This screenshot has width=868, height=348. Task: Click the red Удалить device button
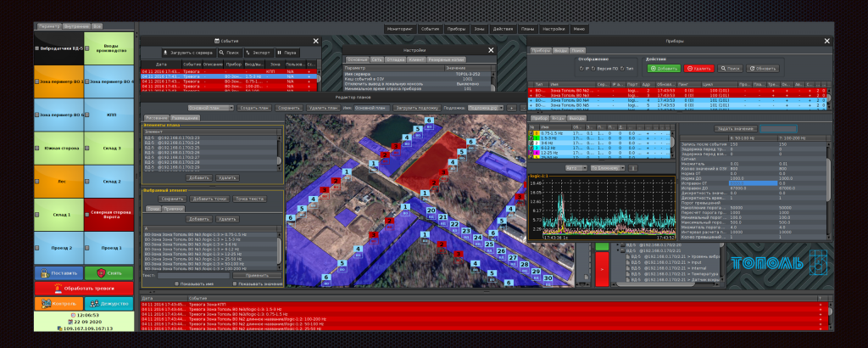click(x=699, y=68)
